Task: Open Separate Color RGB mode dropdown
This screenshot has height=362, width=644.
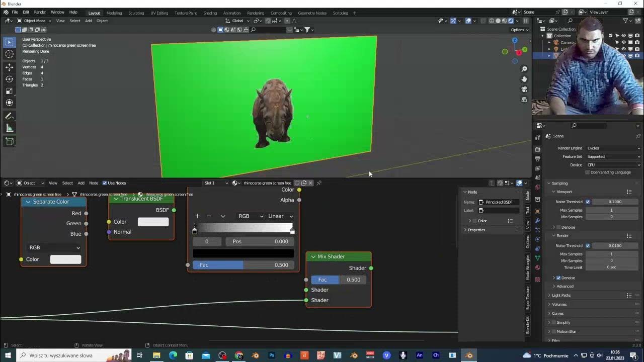Action: tap(54, 247)
